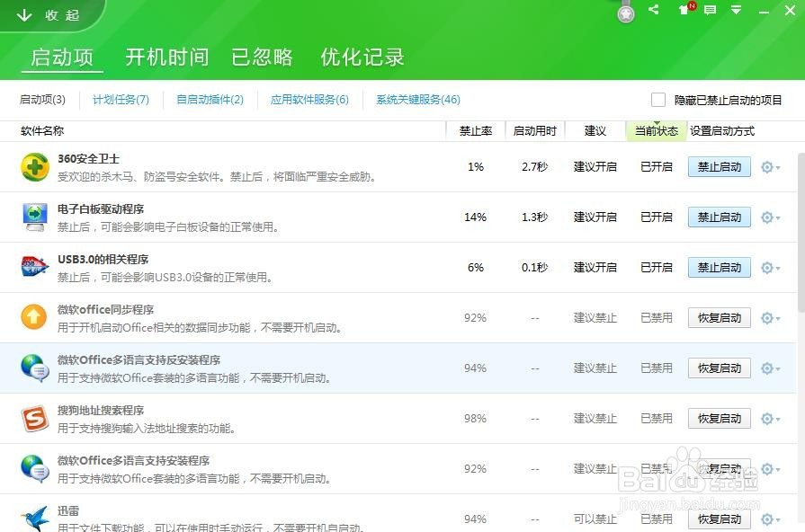Click the 设置启动方式 column header
The image size is (805, 532).
pyautogui.click(x=722, y=131)
